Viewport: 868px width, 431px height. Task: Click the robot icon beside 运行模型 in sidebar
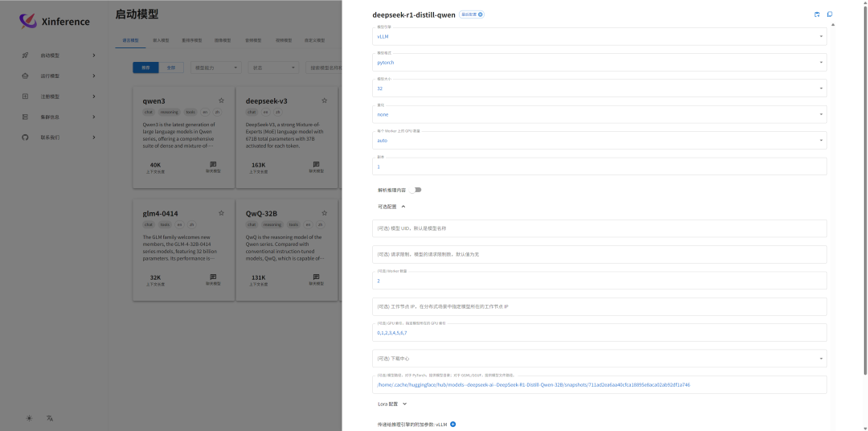pos(25,76)
